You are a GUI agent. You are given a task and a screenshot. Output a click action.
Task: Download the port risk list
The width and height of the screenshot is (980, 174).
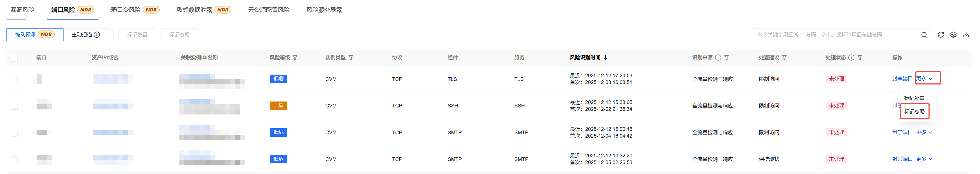966,35
